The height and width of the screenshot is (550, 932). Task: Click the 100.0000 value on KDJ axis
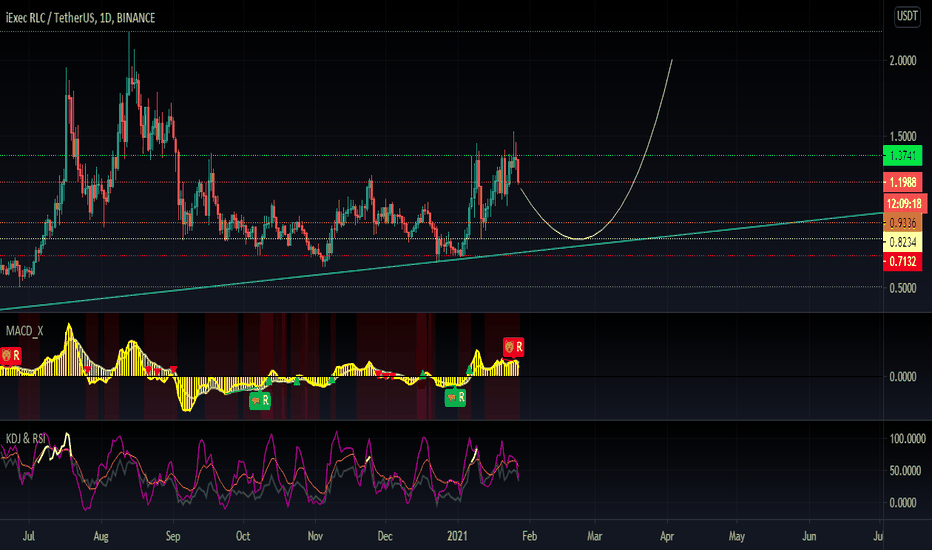coord(907,439)
